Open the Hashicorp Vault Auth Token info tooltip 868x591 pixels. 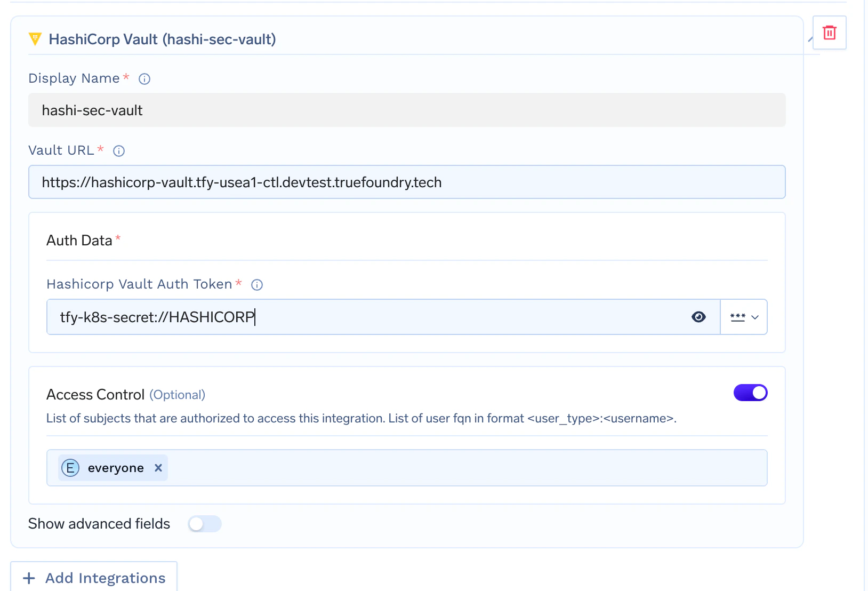click(x=257, y=285)
